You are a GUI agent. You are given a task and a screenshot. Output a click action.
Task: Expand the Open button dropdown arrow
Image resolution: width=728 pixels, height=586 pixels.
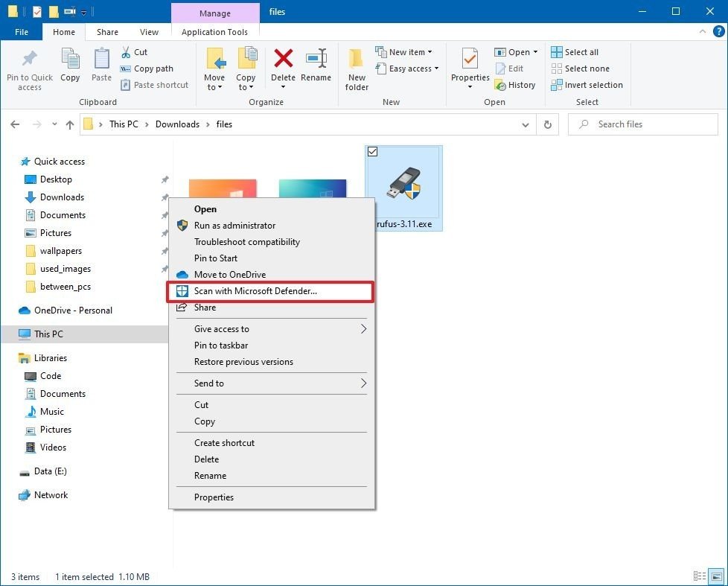(535, 52)
